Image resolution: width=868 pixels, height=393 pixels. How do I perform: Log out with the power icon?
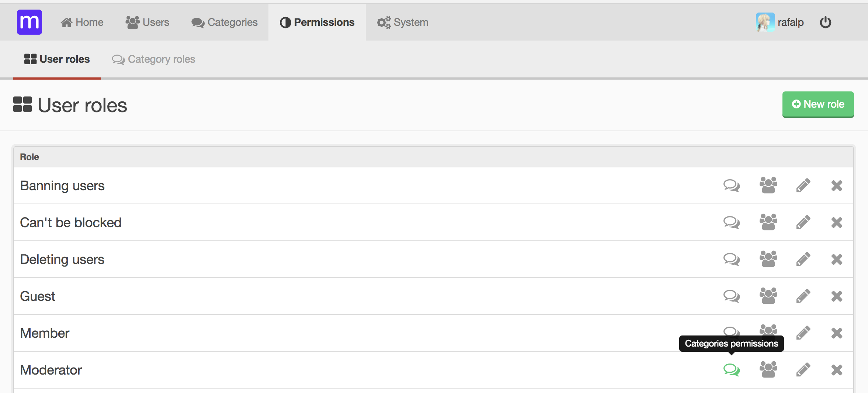825,22
